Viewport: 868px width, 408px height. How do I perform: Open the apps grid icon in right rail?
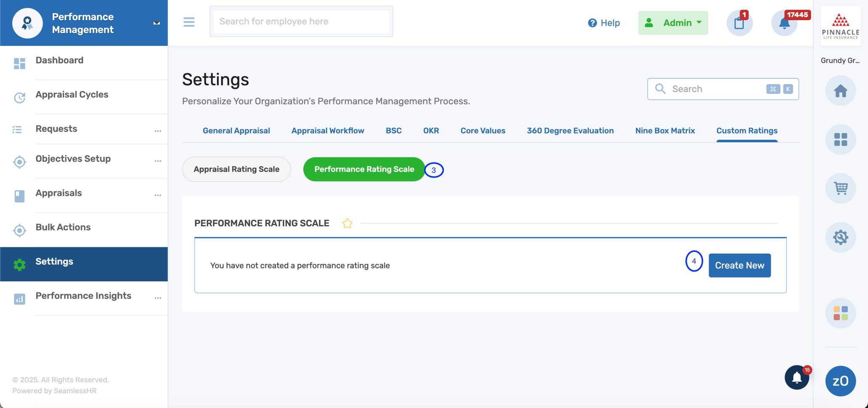(840, 140)
